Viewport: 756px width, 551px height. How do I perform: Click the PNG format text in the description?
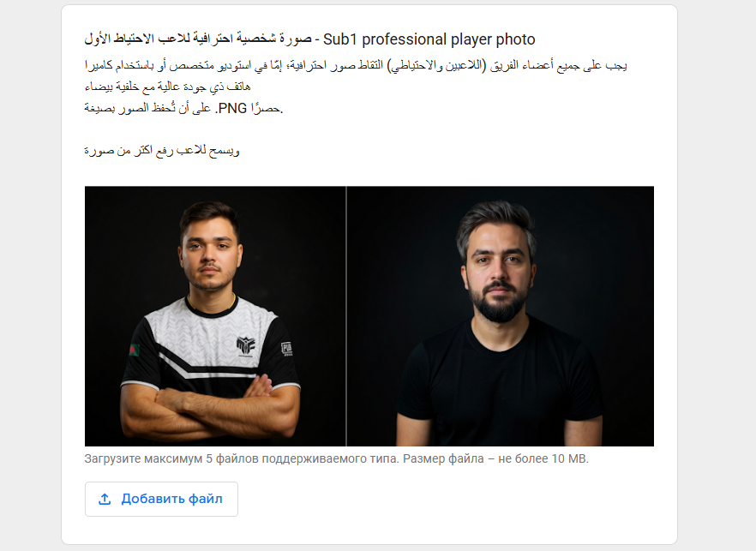coord(232,108)
